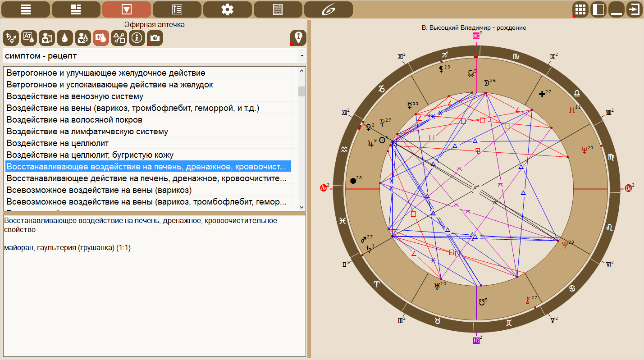The height and width of the screenshot is (360, 644).
Task: Click the single oil drop icon
Action: click(65, 38)
